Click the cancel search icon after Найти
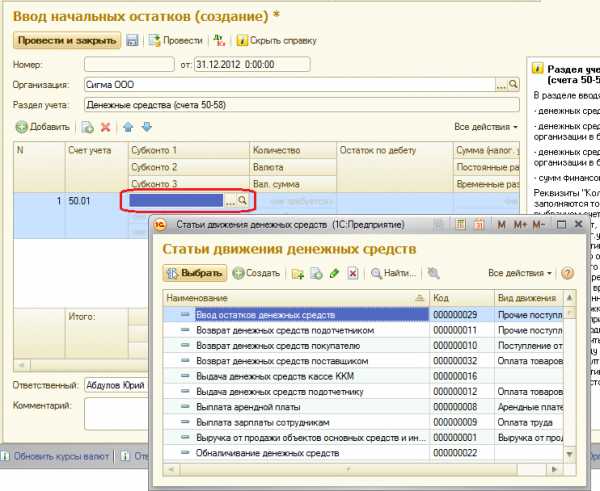600x491 pixels. 433,273
